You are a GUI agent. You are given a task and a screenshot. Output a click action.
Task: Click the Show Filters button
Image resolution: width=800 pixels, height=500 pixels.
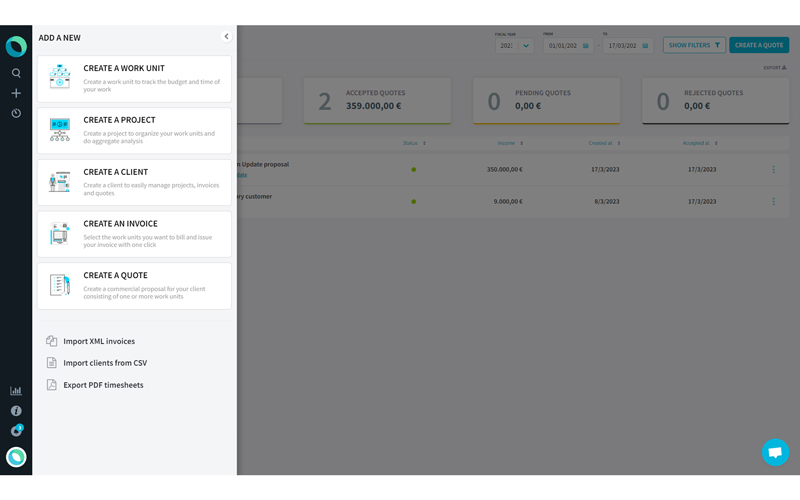(x=694, y=45)
